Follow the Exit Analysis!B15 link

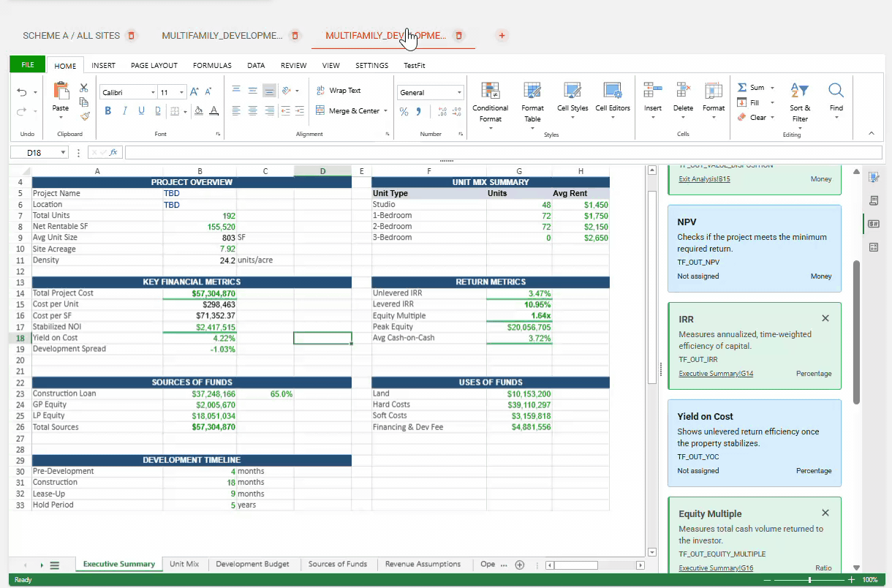click(704, 179)
